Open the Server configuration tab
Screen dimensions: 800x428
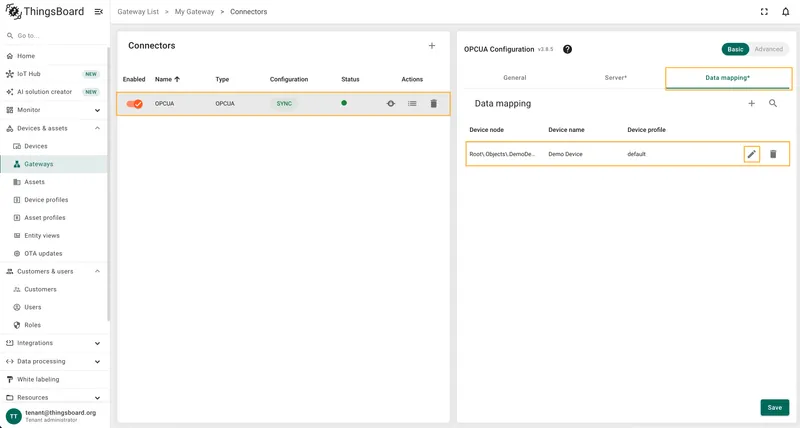pyautogui.click(x=615, y=78)
